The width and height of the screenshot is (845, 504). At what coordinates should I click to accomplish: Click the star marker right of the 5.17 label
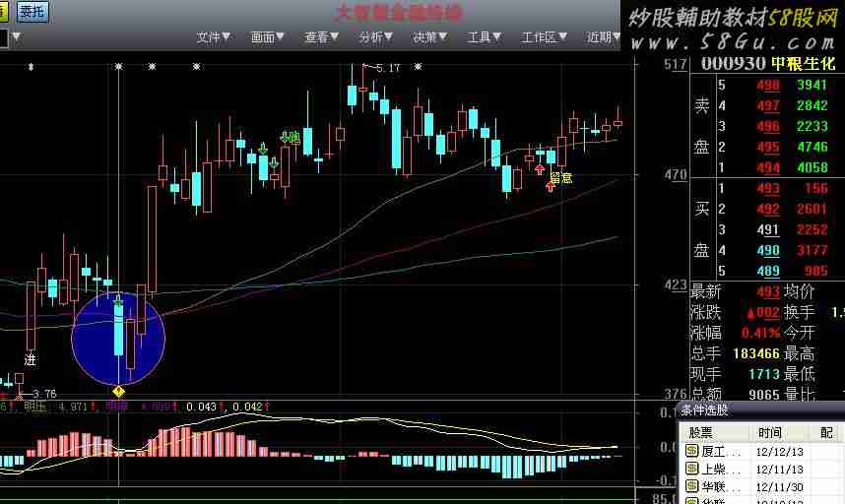pyautogui.click(x=419, y=67)
